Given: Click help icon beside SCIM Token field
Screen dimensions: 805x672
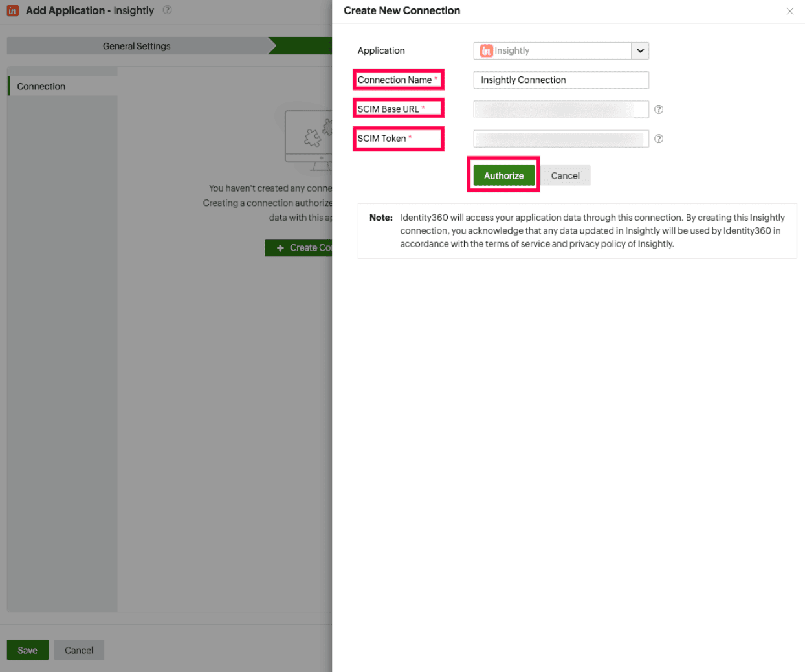Looking at the screenshot, I should pos(659,139).
